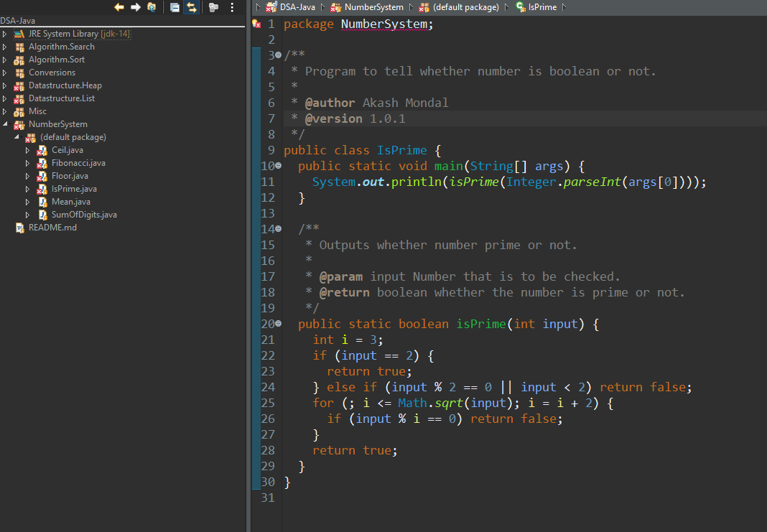Open breadcrumb dropdown arrow after DSA-Java
Viewport: 767px width, 532px height.
pos(323,7)
